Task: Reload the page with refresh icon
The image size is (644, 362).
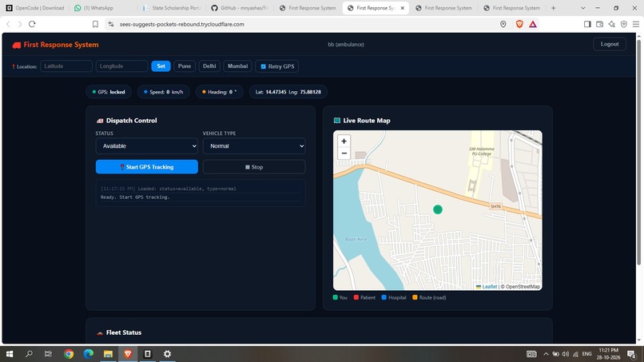Action: coord(32,24)
